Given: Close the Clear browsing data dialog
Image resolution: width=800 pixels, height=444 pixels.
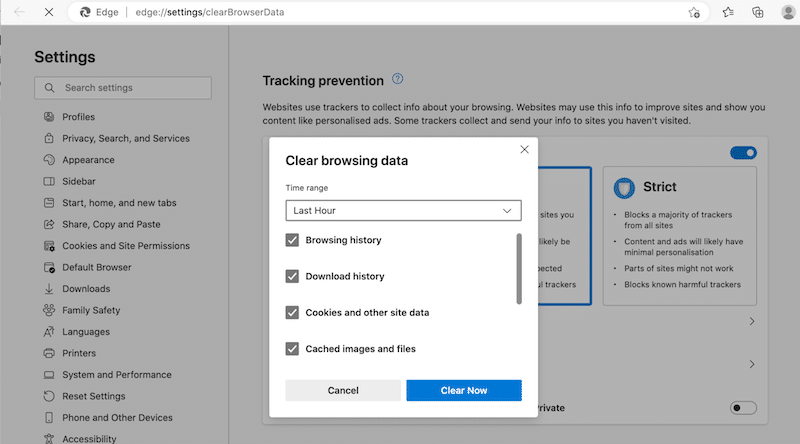Looking at the screenshot, I should click(x=524, y=150).
